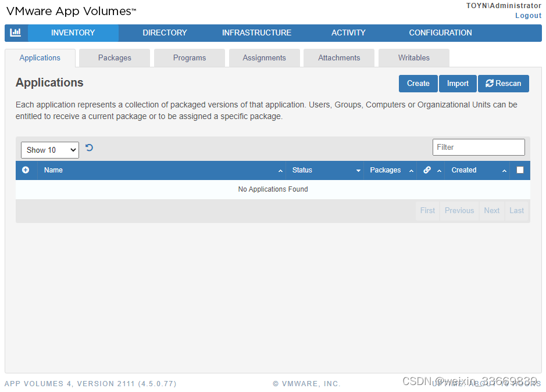This screenshot has width=546, height=392.
Task: Switch to the Writables tab
Action: [x=413, y=57]
